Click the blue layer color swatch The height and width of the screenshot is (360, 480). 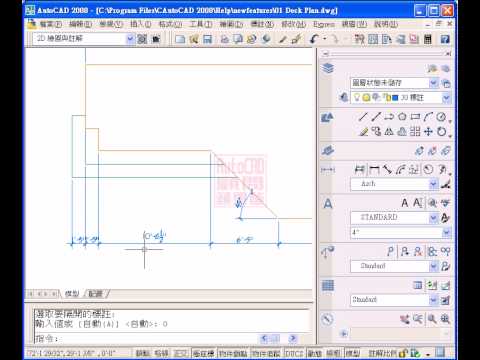click(x=395, y=98)
